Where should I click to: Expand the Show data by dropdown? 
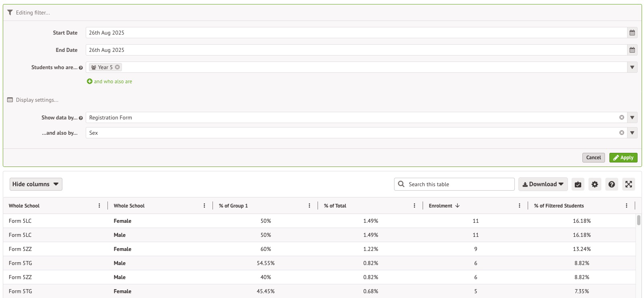point(632,117)
